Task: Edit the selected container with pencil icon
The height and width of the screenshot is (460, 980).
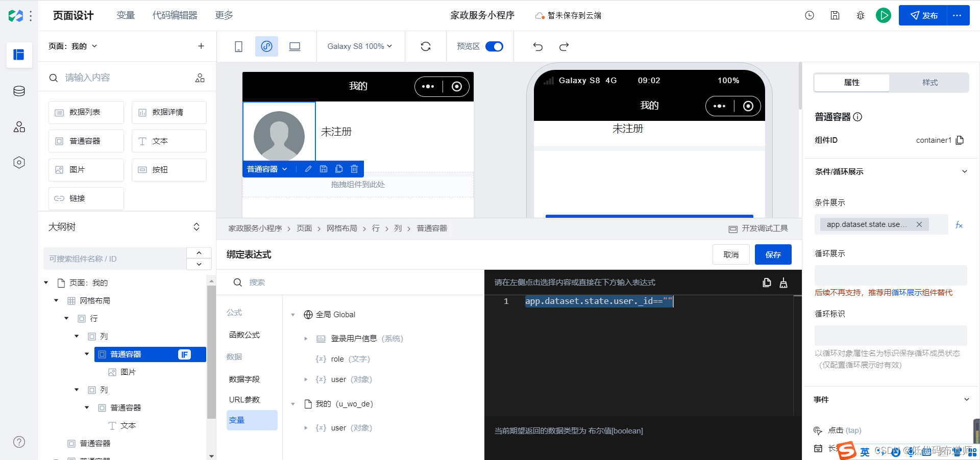Action: tap(308, 169)
